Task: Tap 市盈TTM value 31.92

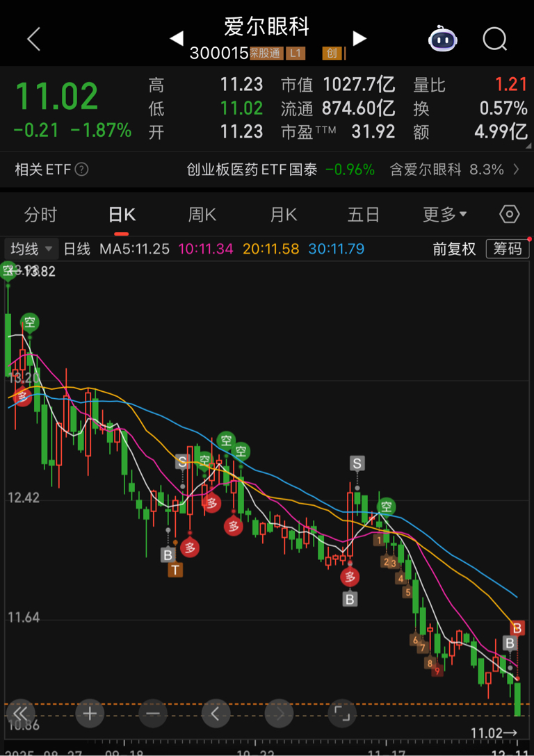Action: pos(373,131)
